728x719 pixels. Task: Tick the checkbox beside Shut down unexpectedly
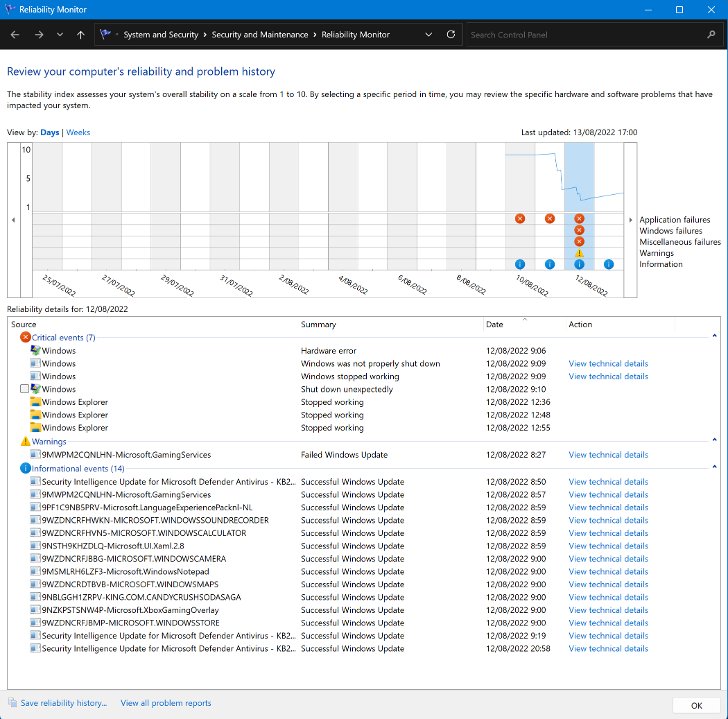point(25,390)
